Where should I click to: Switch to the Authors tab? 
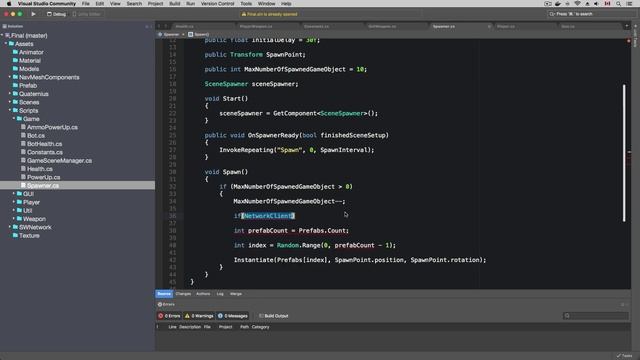(203, 294)
